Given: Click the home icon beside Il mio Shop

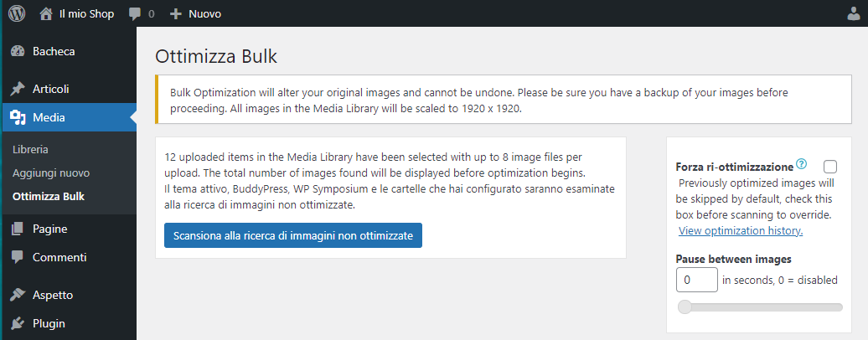Looking at the screenshot, I should 46,13.
